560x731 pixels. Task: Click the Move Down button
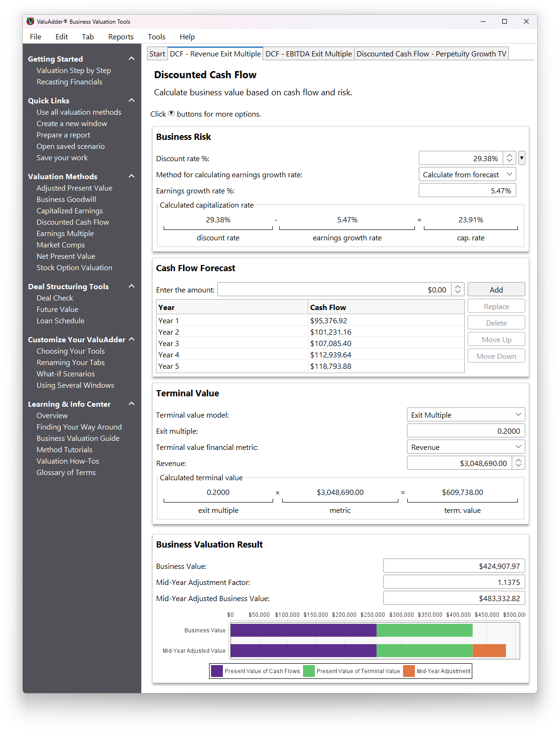pyautogui.click(x=496, y=356)
